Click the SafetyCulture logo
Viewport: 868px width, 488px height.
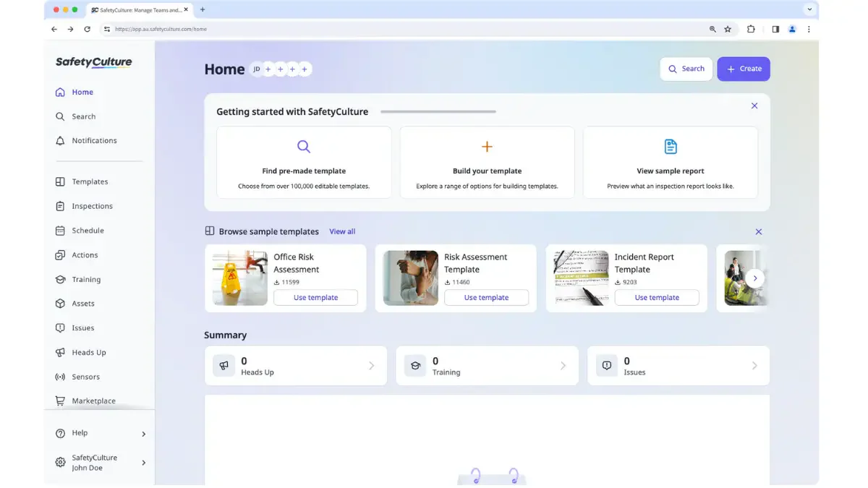[94, 62]
